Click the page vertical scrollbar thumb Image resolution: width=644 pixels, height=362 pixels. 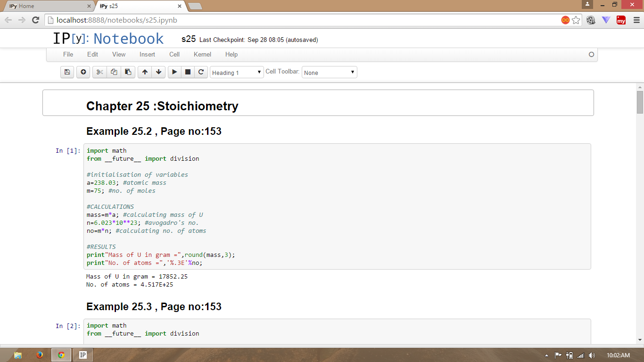point(640,102)
